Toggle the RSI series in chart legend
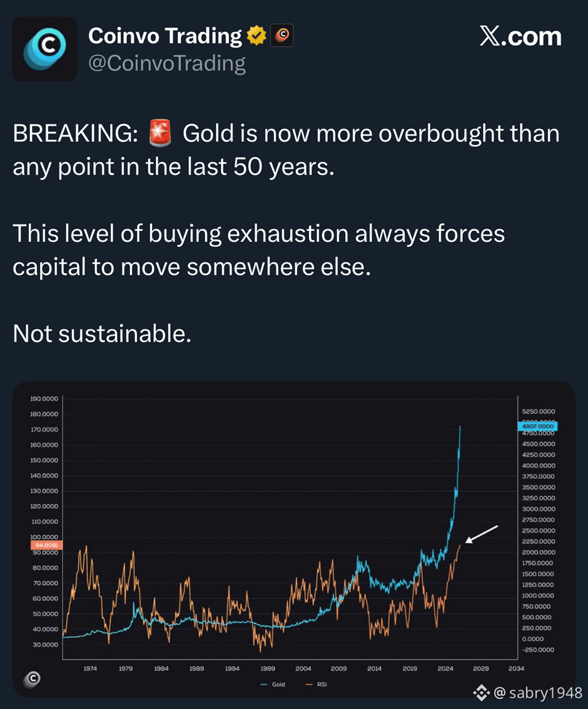This screenshot has width=588, height=709. [316, 685]
